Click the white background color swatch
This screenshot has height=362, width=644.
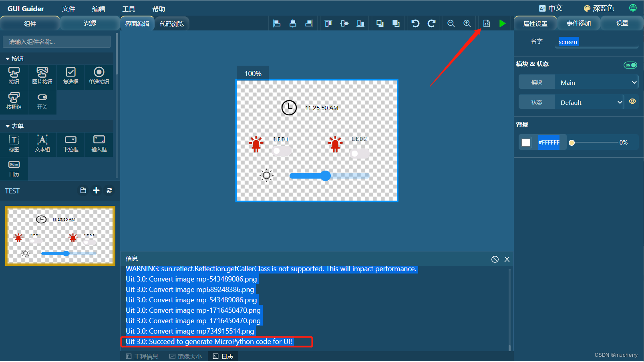point(526,143)
